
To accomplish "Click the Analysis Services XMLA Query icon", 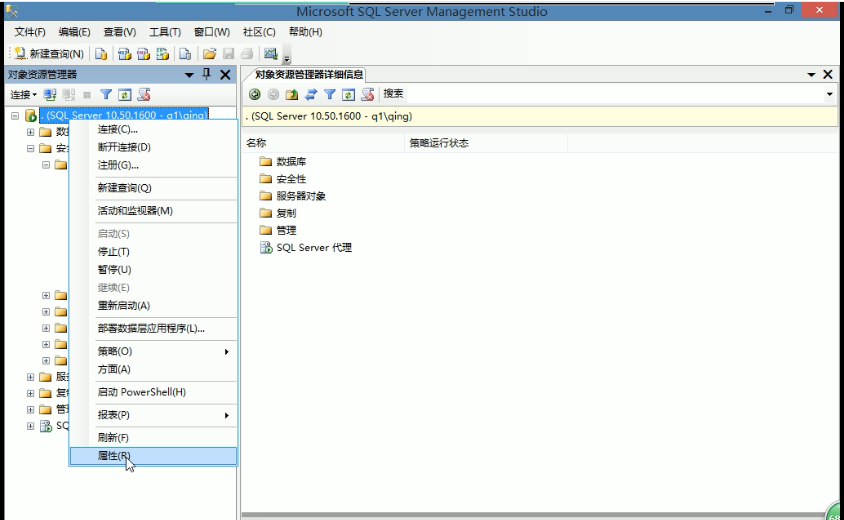I will pyautogui.click(x=162, y=53).
